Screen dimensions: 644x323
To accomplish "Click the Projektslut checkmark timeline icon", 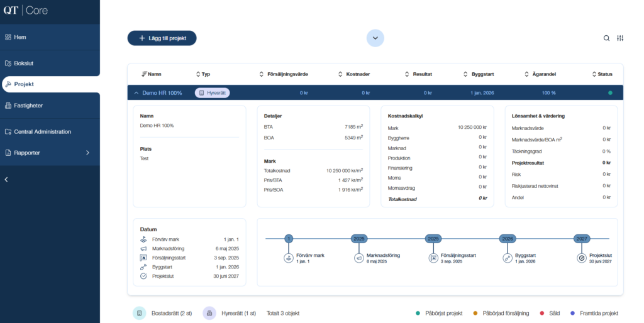I will pos(582,258).
